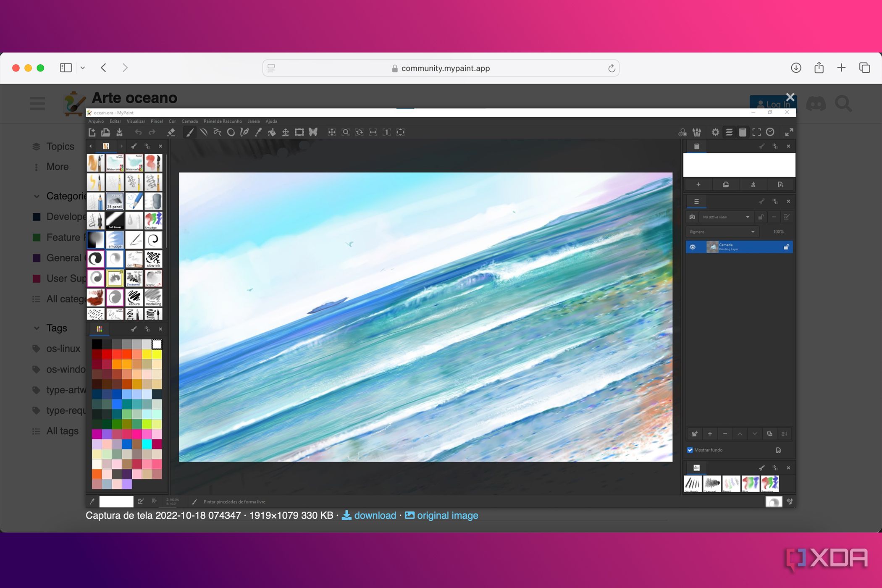Toggle the Safari sidebar
The image size is (882, 588).
66,68
